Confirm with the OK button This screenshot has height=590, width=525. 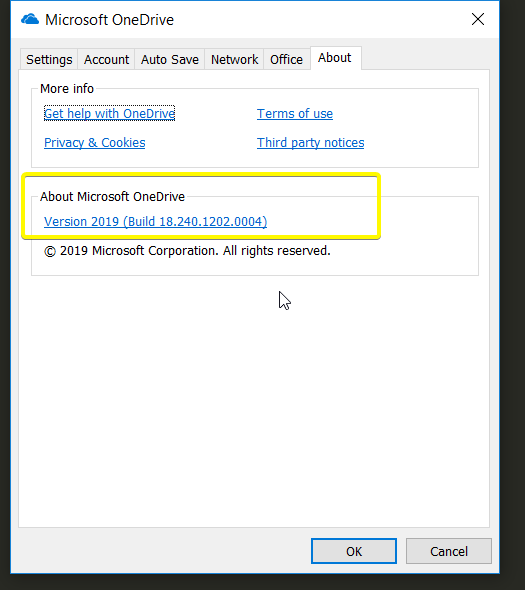(354, 551)
